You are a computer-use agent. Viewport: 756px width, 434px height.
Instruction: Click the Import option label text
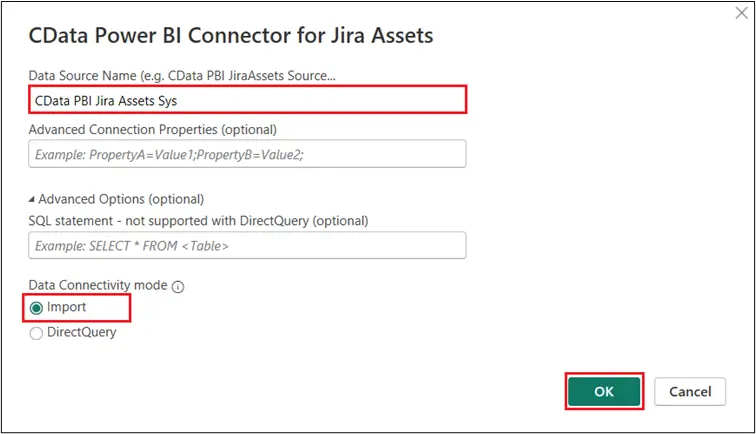66,308
